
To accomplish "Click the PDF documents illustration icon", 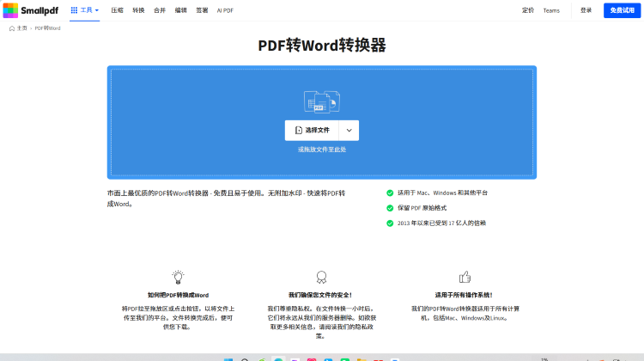I will tap(322, 101).
